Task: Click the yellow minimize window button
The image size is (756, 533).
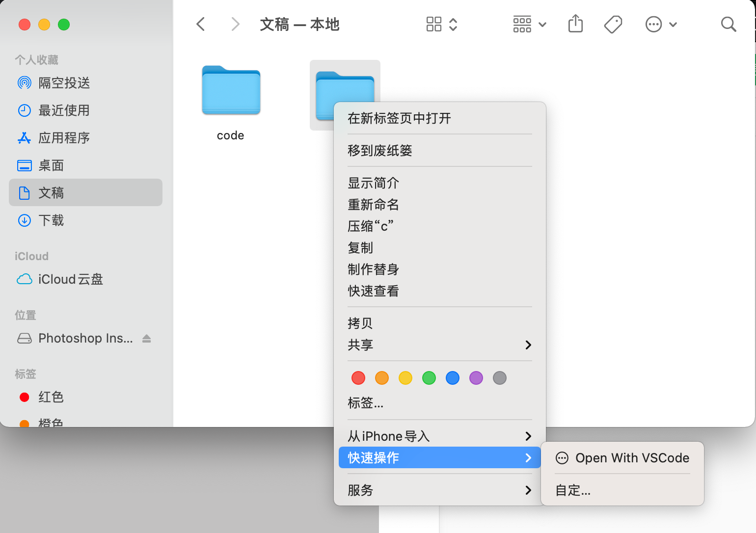Action: click(44, 25)
